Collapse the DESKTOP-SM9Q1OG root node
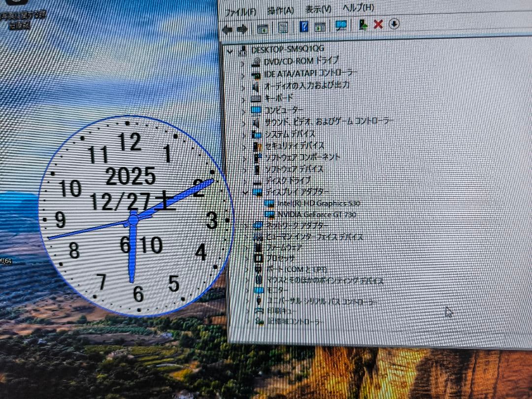This screenshot has width=532, height=399. pyautogui.click(x=230, y=51)
